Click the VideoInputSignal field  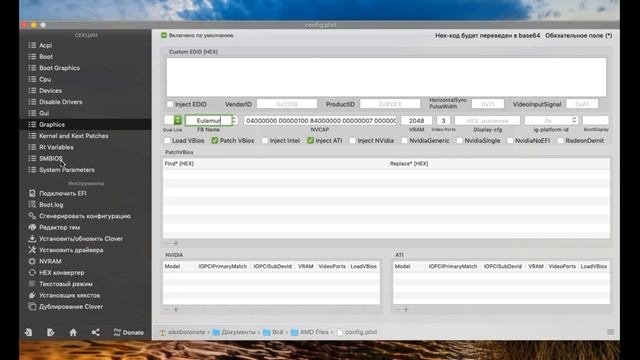click(582, 104)
